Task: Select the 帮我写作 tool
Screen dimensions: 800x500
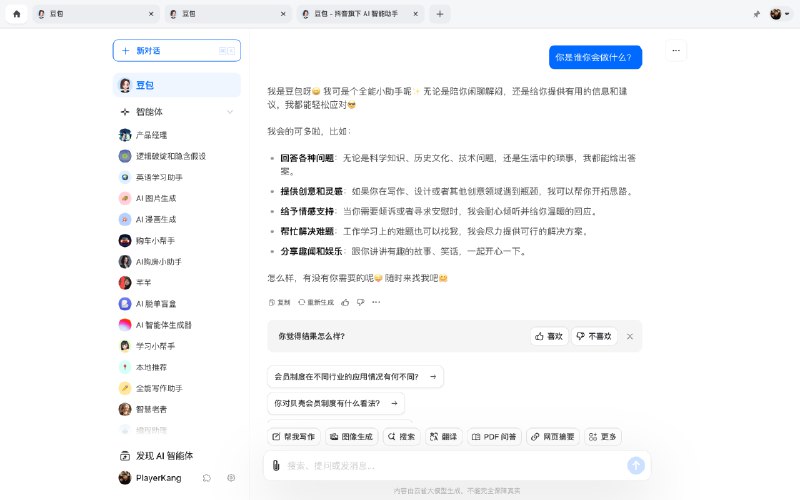Action: (x=294, y=437)
